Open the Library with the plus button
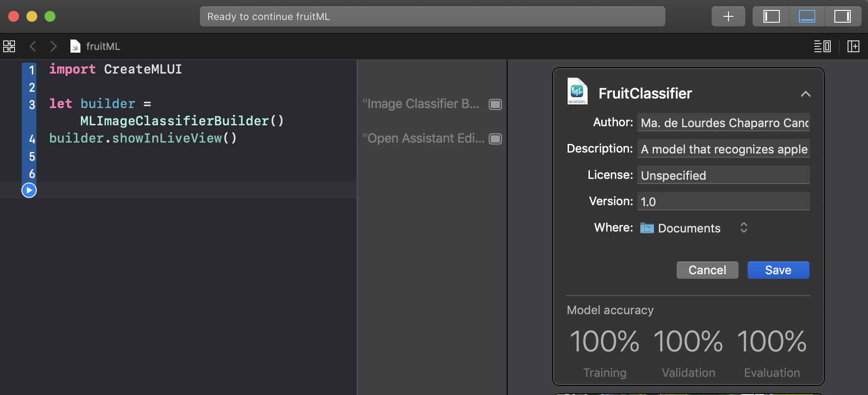Image resolution: width=868 pixels, height=395 pixels. tap(728, 16)
